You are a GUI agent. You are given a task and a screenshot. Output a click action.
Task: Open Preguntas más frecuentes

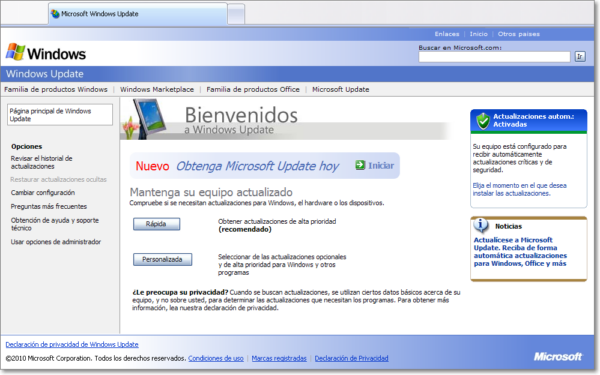tap(49, 206)
